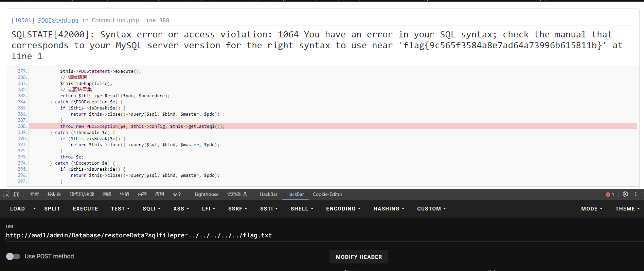The height and width of the screenshot is (271, 644).
Task: Open the MODE dropdown
Action: (592, 209)
